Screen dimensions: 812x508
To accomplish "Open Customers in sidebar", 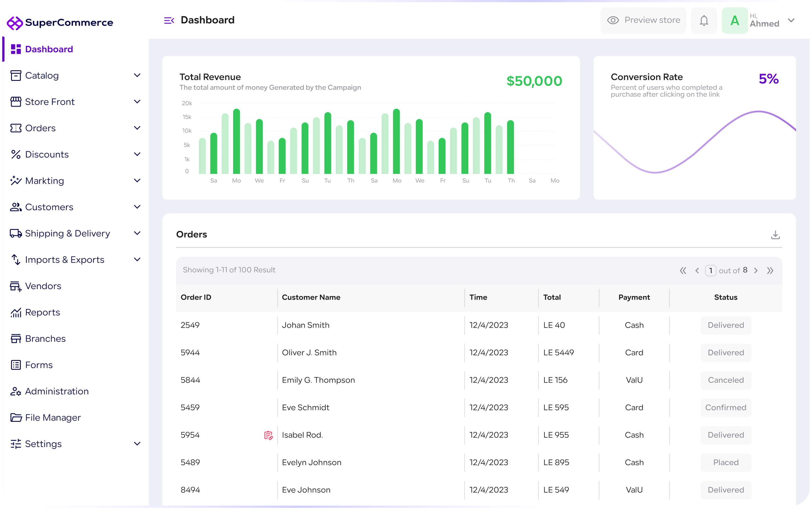I will pos(76,207).
